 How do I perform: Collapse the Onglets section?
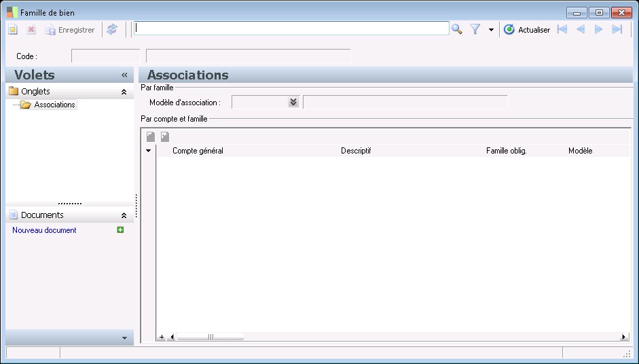[124, 92]
